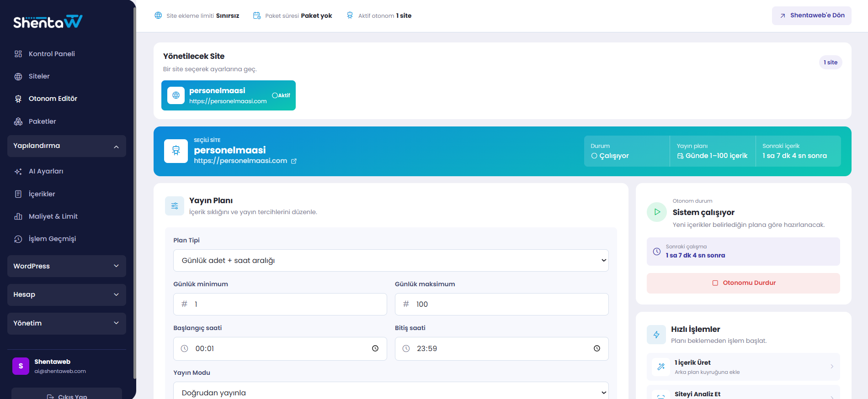Viewport: 868px width, 399px height.
Task: Click the Çıkış Yap button
Action: pos(67,394)
